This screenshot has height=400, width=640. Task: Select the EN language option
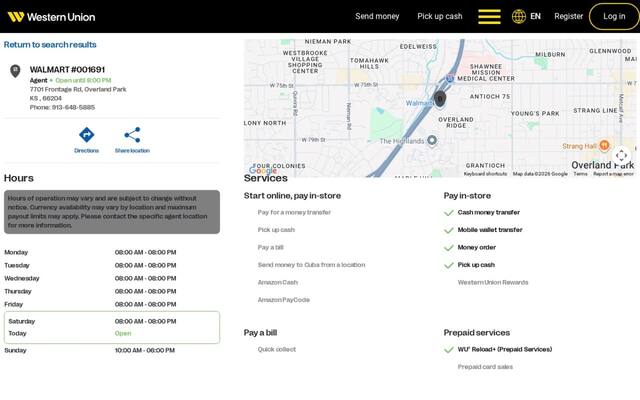[536, 16]
